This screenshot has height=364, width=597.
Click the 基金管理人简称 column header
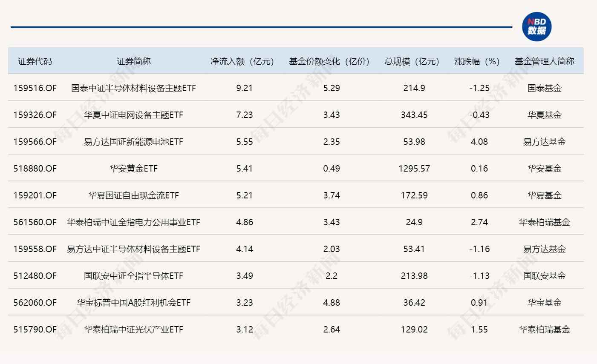(x=544, y=61)
